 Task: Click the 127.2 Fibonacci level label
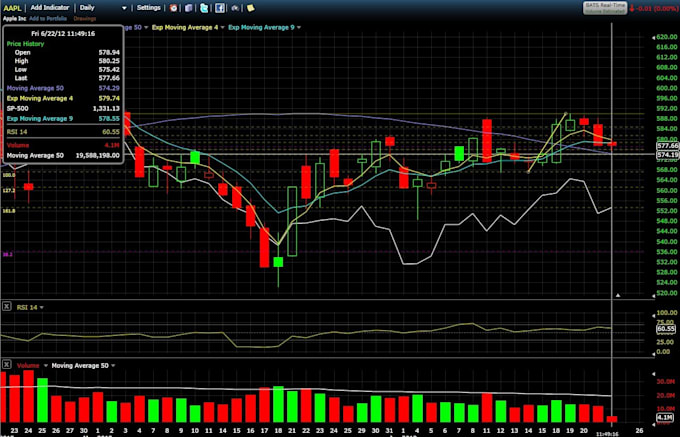pos(9,190)
